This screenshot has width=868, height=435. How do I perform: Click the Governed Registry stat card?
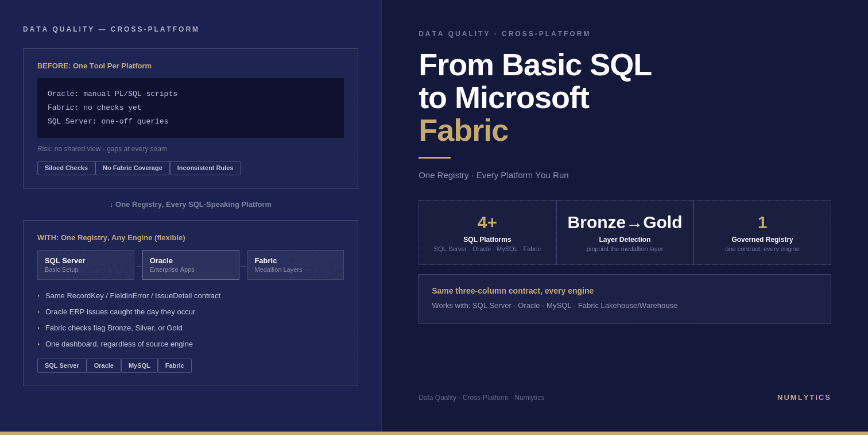(x=762, y=232)
